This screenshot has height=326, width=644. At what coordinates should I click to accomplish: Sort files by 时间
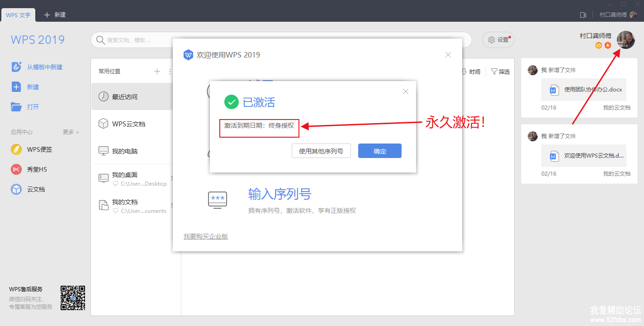(x=471, y=72)
